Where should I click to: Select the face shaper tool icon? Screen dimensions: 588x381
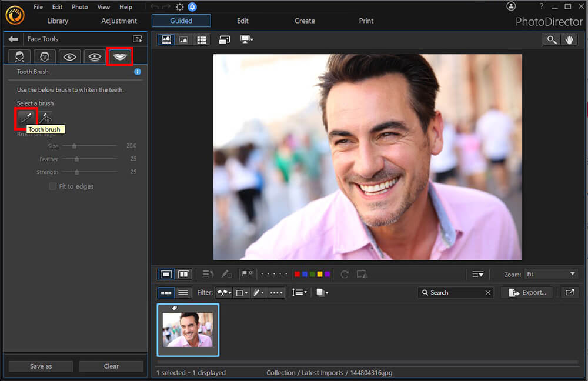point(44,56)
